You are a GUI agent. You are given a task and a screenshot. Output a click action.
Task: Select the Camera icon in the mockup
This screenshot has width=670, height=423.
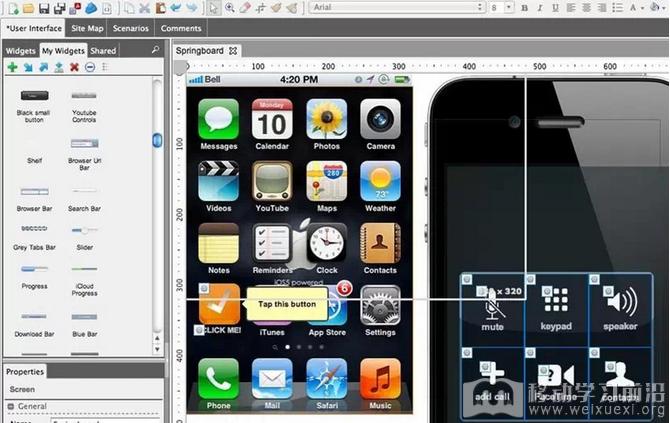[380, 119]
